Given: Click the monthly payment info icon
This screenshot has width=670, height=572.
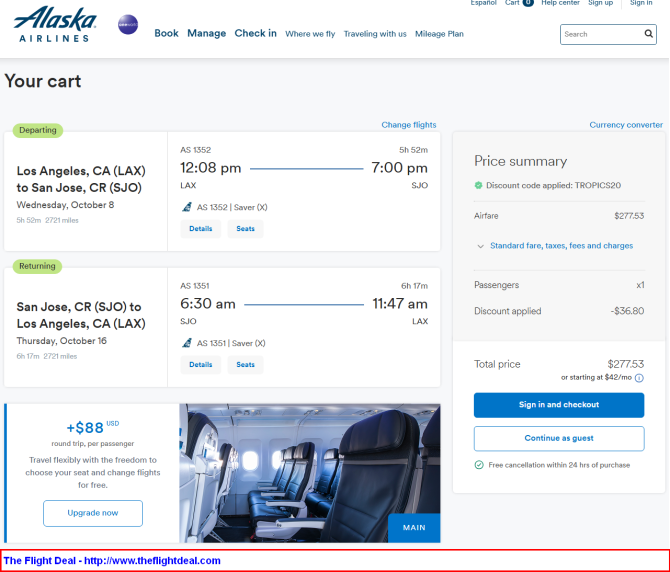Looking at the screenshot, I should (x=639, y=378).
